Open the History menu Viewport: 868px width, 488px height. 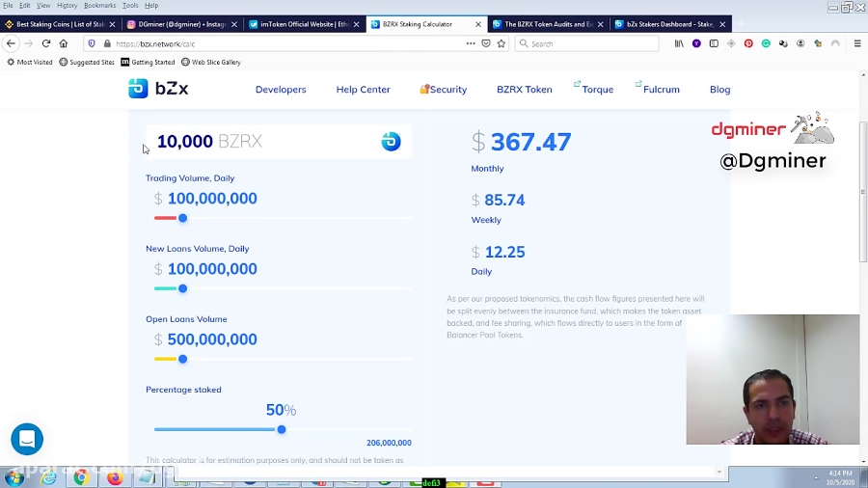[67, 6]
